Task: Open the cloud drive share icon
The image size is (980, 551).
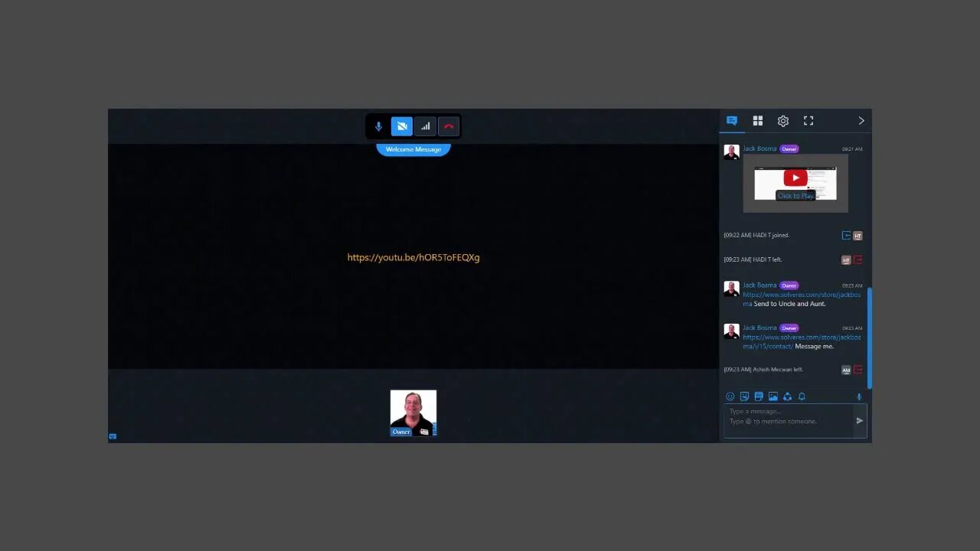Action: click(787, 396)
